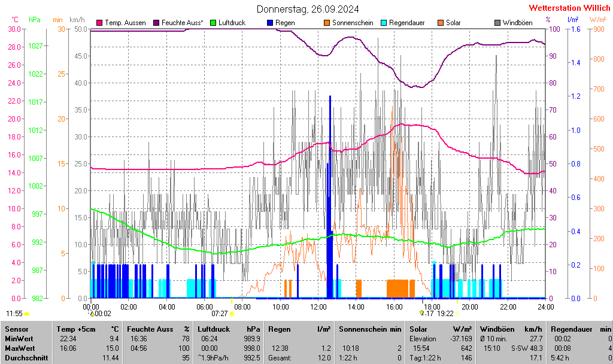Screen dimensions: 613x364
Task: Click wind gust direction 'S-SW'
Action: click(520, 348)
